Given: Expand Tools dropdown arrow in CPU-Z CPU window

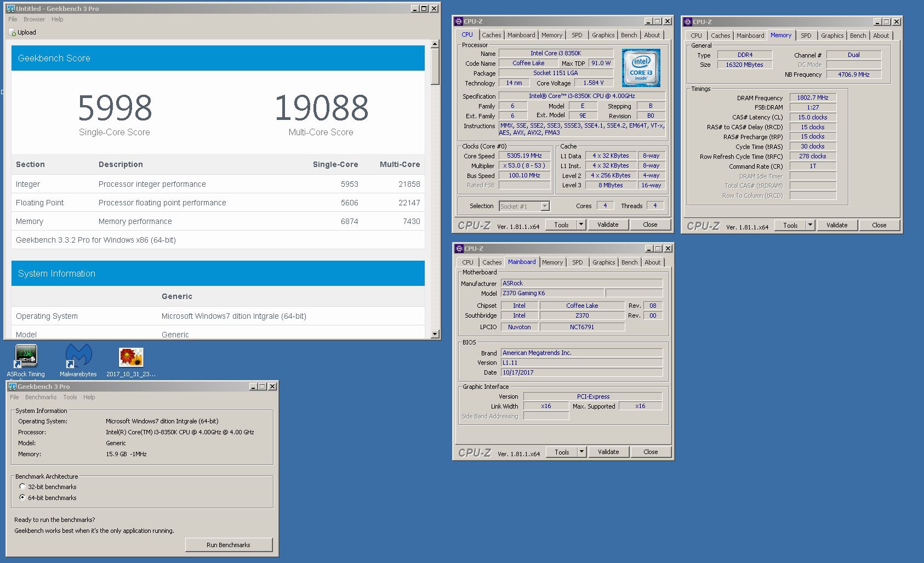Looking at the screenshot, I should click(x=581, y=225).
